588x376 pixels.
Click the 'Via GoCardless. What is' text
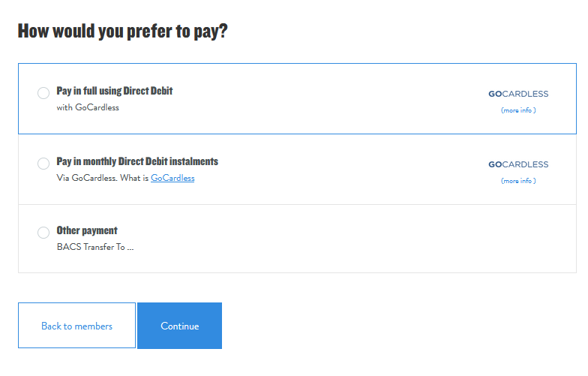(102, 179)
